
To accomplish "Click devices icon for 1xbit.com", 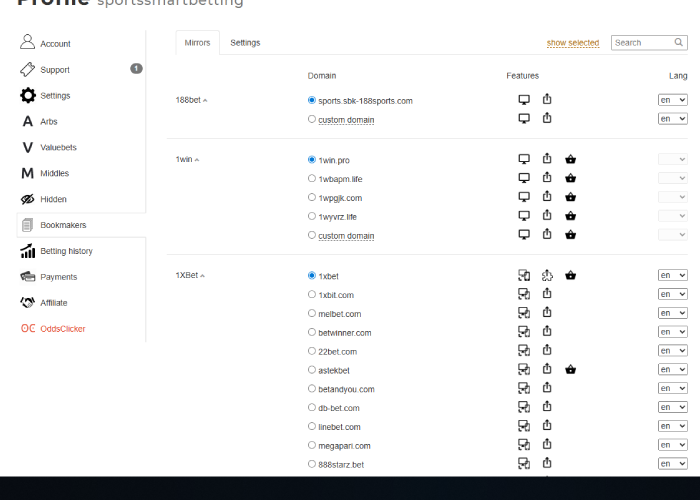I will pyautogui.click(x=524, y=294).
